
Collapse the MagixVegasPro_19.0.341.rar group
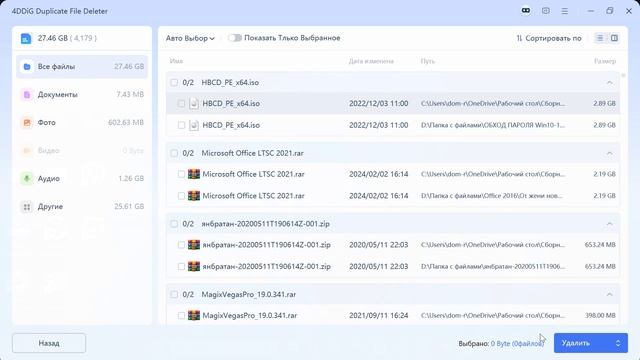609,294
